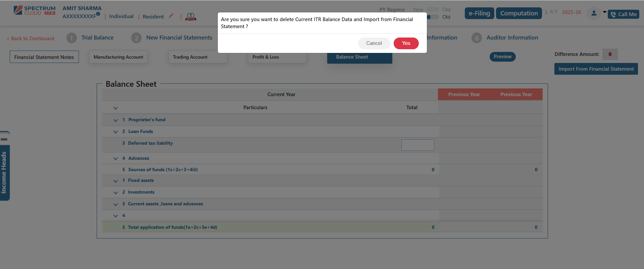Click the pencil edit icon next to Resident
The image size is (644, 269).
171,16
